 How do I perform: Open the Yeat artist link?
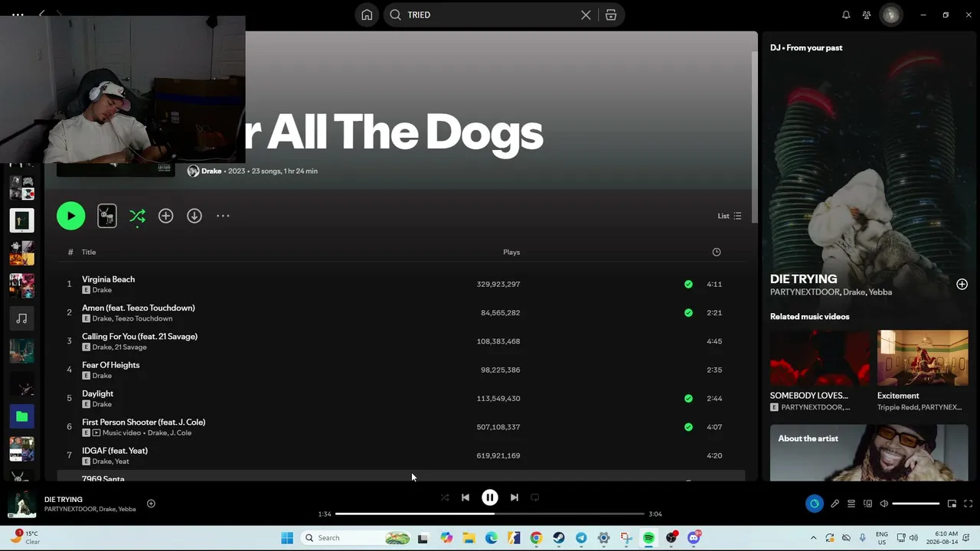(122, 461)
